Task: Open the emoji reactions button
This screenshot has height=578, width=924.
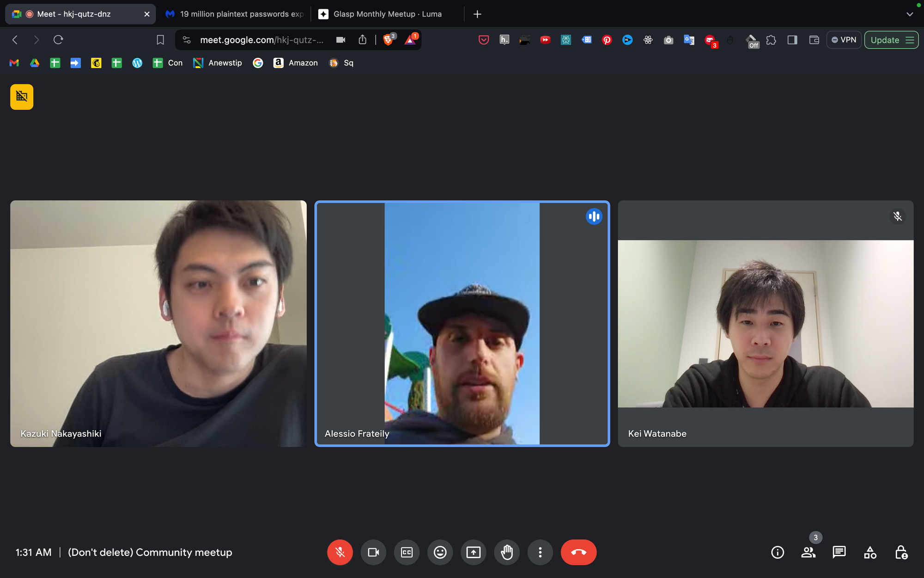Action: pos(440,552)
